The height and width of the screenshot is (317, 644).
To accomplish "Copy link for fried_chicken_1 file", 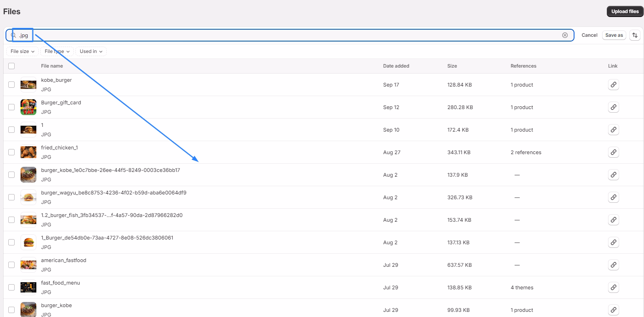I will pyautogui.click(x=613, y=152).
